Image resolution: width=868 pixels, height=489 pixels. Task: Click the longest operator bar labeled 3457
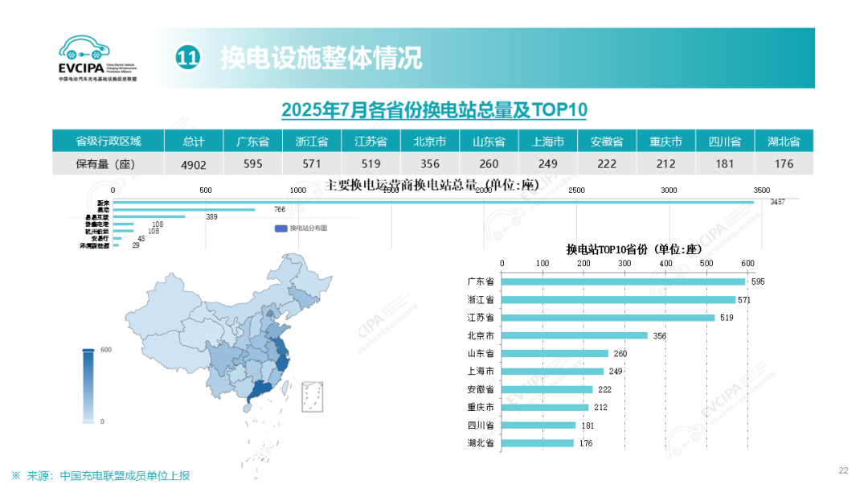coord(434,202)
